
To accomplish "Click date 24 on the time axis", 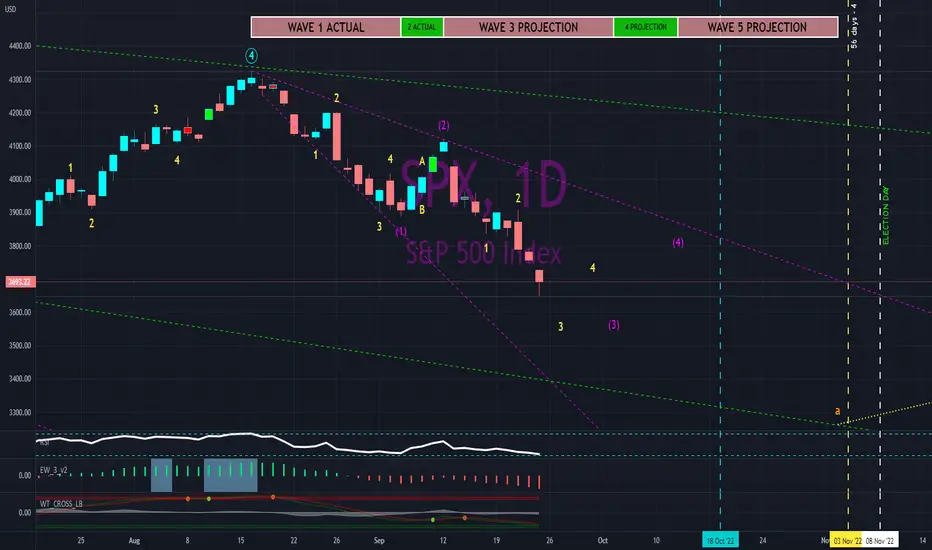I will [763, 540].
